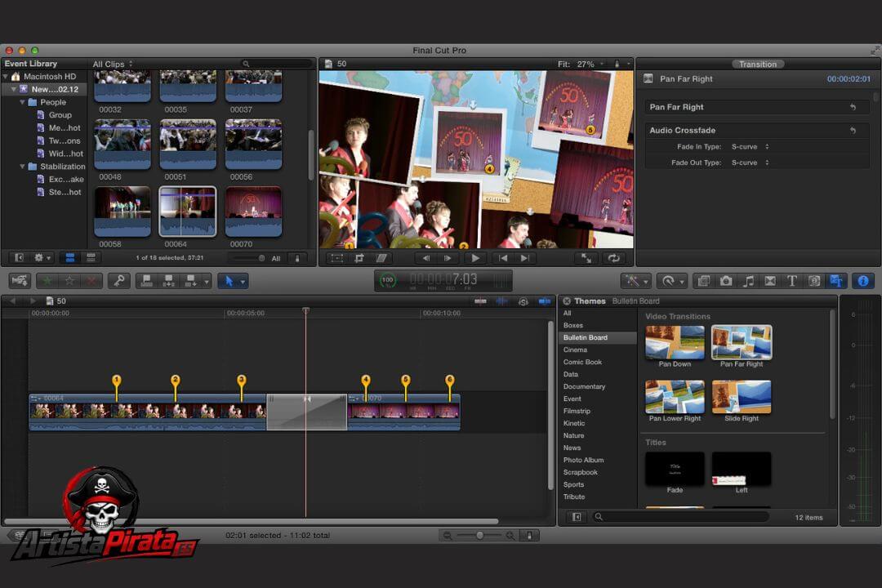Step back one frame in viewer
The width and height of the screenshot is (882, 588).
pos(425,258)
